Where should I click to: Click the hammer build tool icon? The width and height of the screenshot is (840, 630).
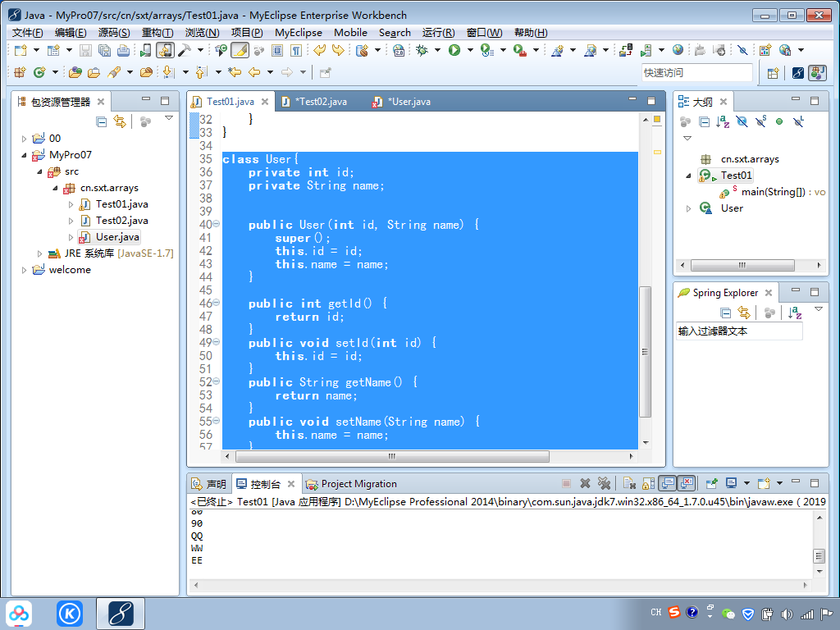(x=185, y=50)
